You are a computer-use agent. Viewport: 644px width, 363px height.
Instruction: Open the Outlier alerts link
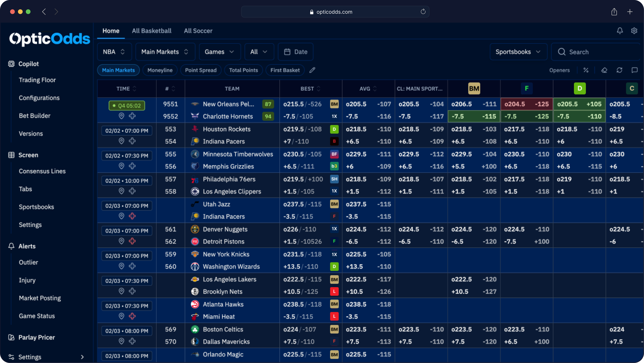pos(29,262)
